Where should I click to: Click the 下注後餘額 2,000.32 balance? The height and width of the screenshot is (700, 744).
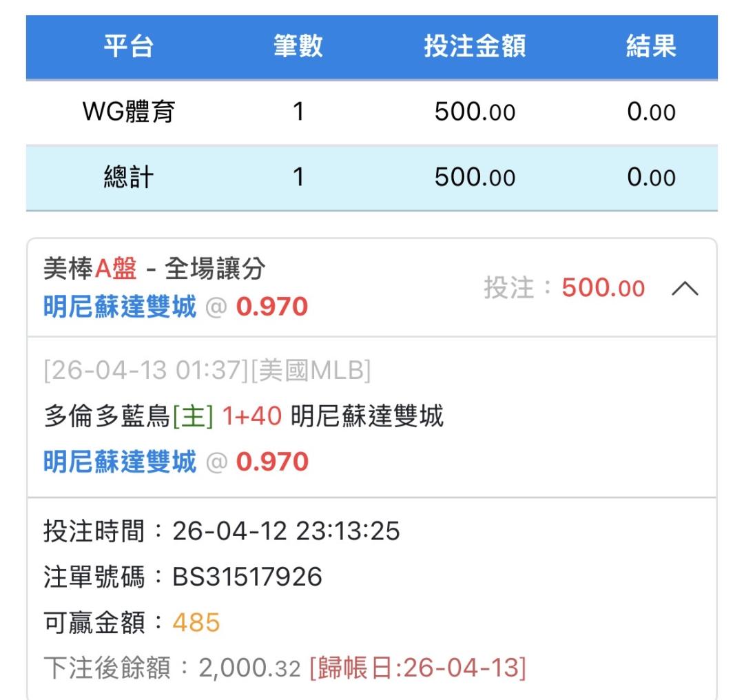coord(249,668)
